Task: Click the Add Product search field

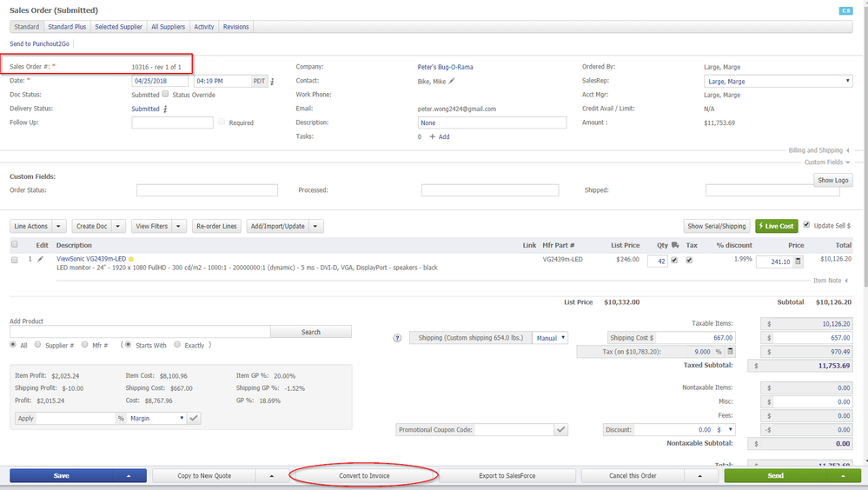Action: [x=140, y=332]
